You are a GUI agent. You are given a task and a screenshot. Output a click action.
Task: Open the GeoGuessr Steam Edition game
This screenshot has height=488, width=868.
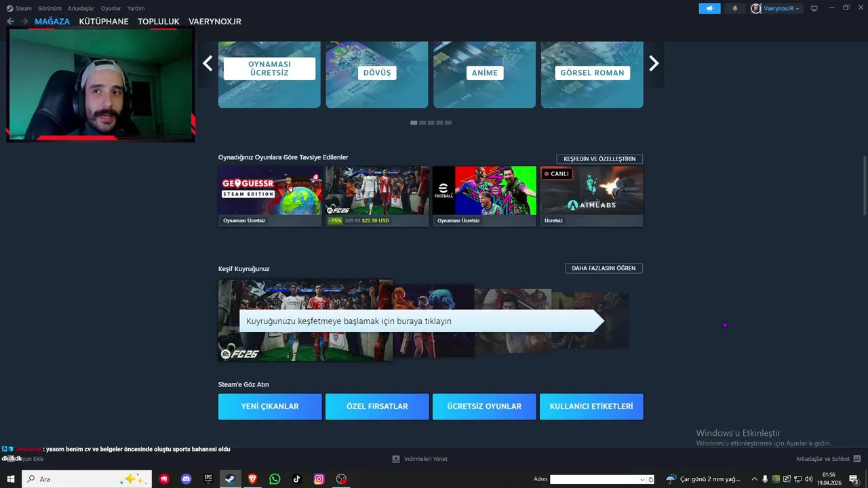point(270,196)
